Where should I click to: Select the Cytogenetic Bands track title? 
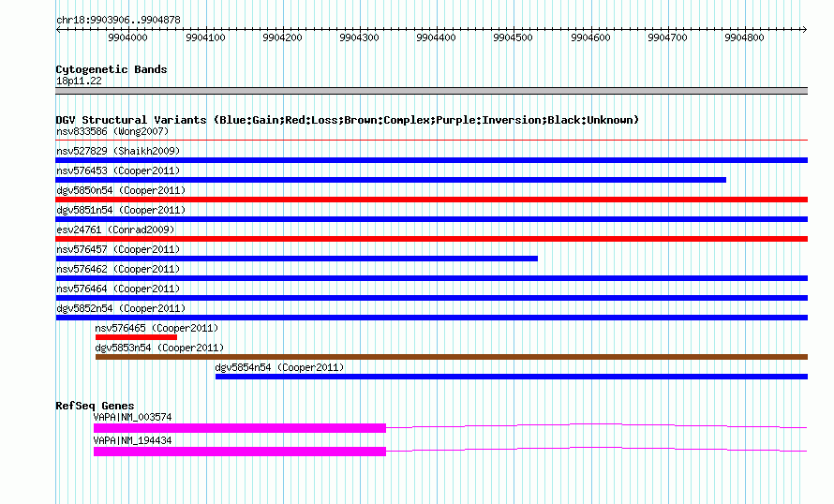coord(112,69)
